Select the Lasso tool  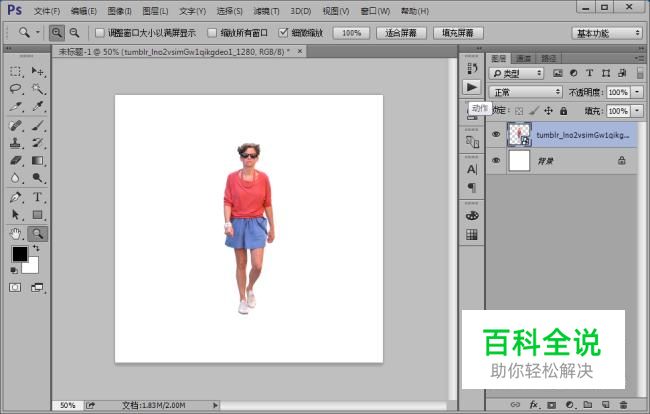coord(16,89)
